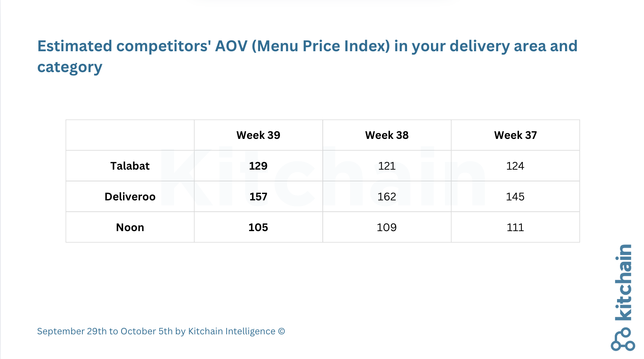Click Noon's Week 39 value 105
The height and width of the screenshot is (359, 644).
point(258,227)
